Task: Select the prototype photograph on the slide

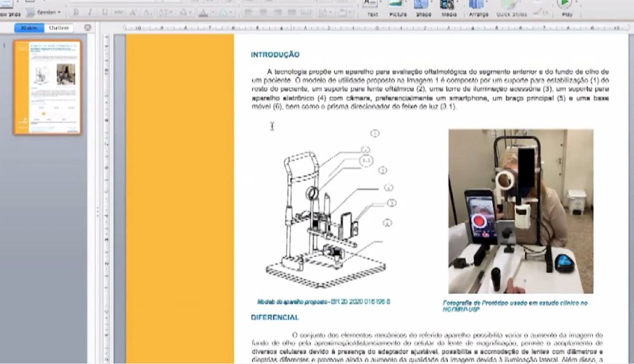Action: tap(521, 211)
